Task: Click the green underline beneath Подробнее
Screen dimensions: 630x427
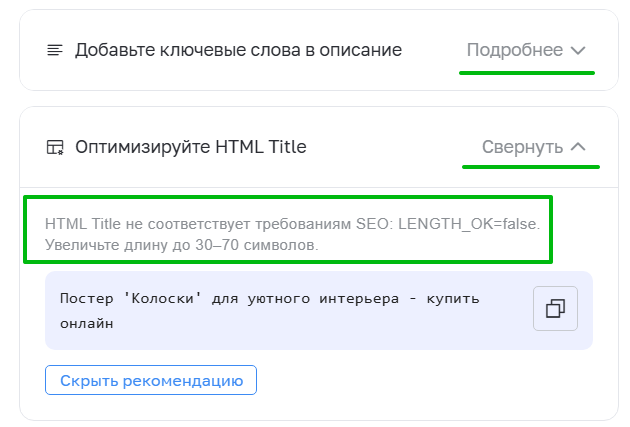Action: (x=526, y=73)
